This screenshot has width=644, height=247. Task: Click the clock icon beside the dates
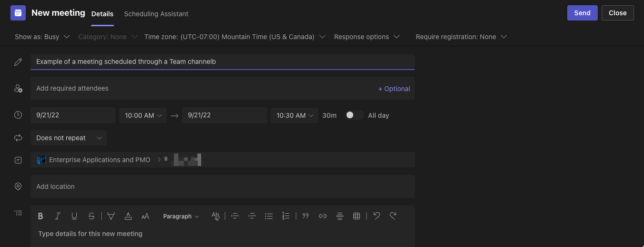click(x=18, y=115)
